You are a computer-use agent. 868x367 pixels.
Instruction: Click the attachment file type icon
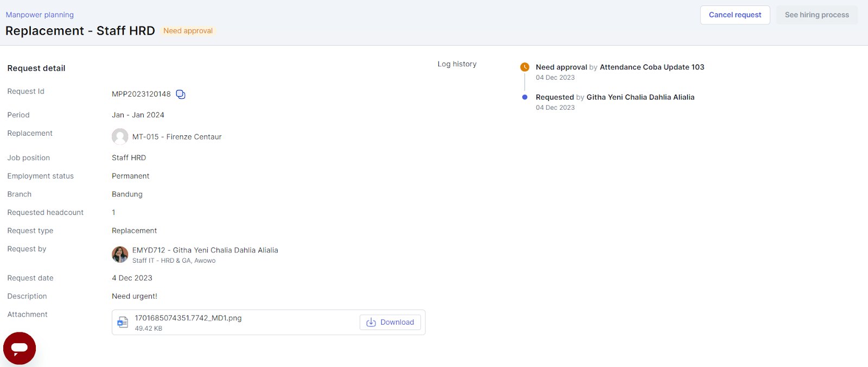click(123, 322)
